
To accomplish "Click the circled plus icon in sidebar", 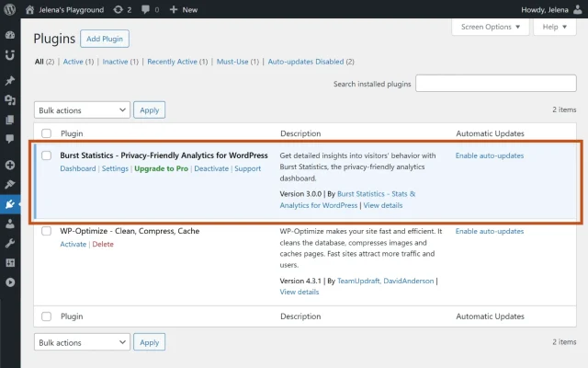I will tap(10, 165).
